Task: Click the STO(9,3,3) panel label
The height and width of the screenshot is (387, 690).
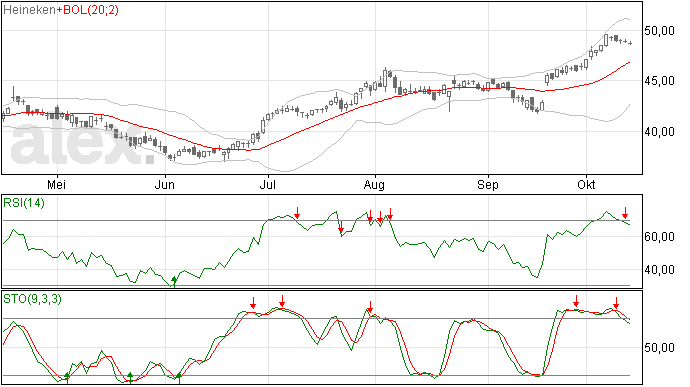Action: click(32, 299)
